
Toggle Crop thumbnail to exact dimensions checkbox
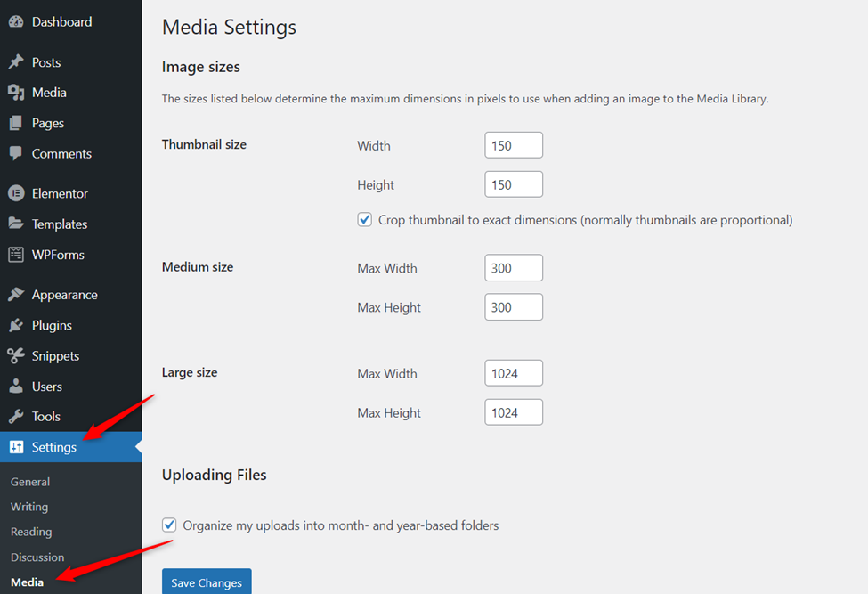364,219
